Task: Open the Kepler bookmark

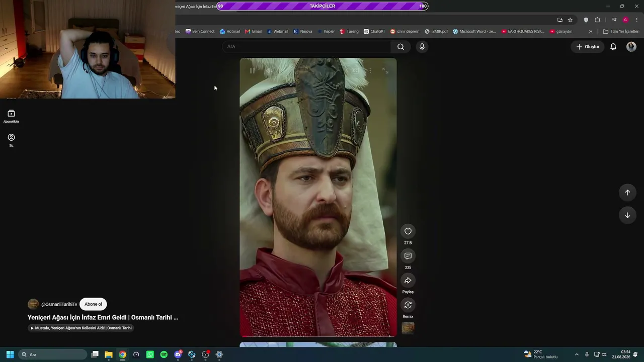Action: coord(326,31)
